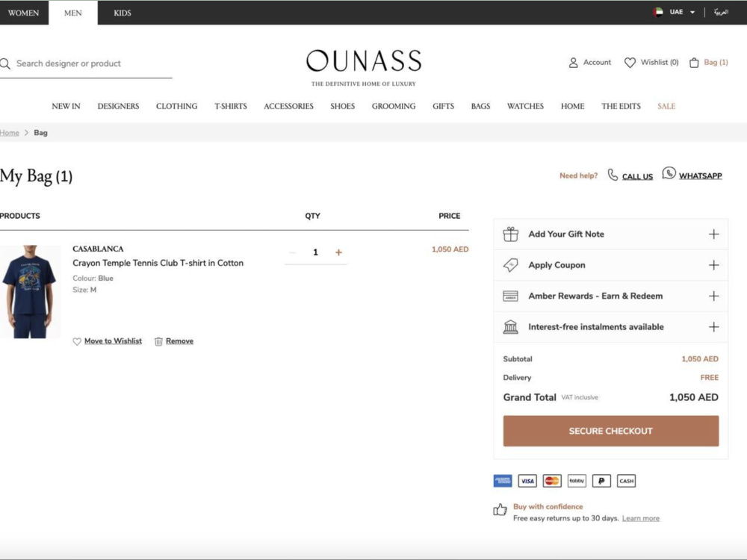This screenshot has height=560, width=747.
Task: Click Move to Wishlist link
Action: coord(113,341)
